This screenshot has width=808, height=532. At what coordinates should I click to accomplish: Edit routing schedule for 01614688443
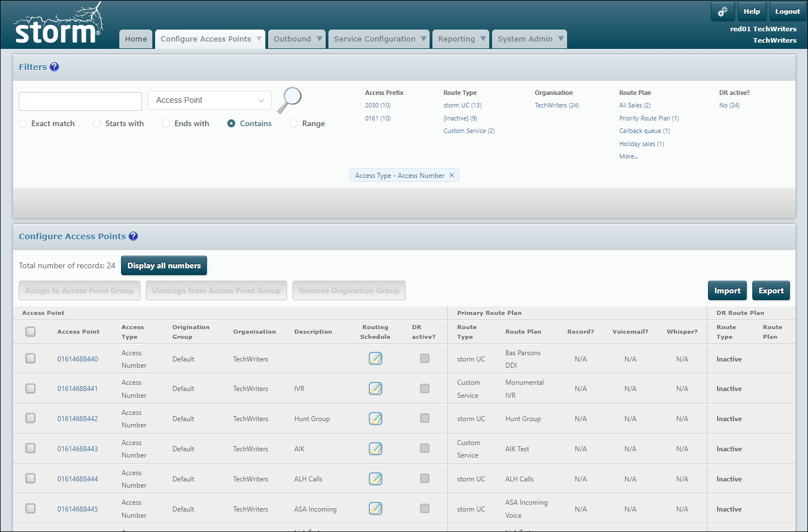click(376, 448)
